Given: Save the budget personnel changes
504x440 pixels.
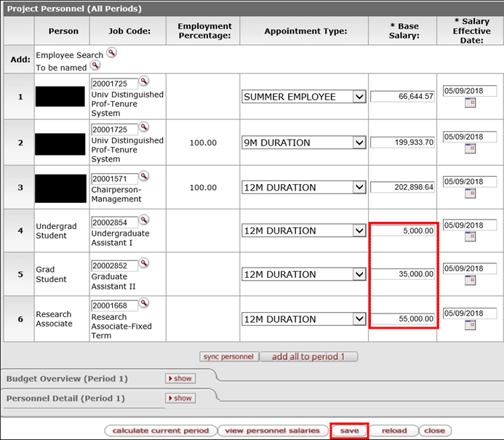Looking at the screenshot, I should (349, 431).
